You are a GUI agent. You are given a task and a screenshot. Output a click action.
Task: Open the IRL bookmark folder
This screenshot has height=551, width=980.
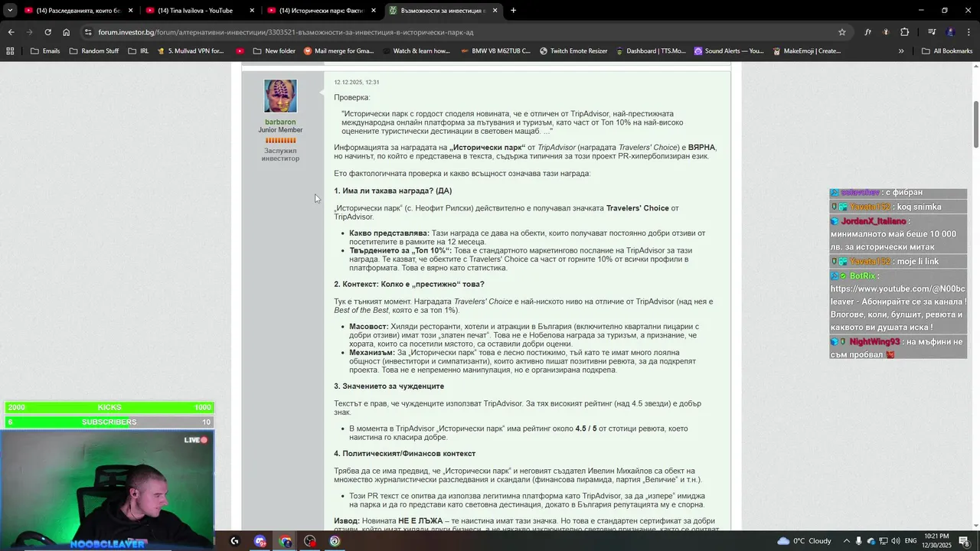point(139,51)
